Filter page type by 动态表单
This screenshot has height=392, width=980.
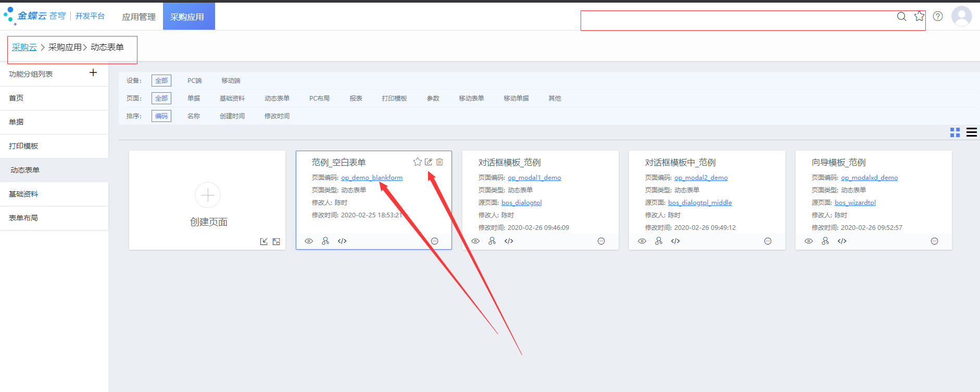[x=277, y=99]
